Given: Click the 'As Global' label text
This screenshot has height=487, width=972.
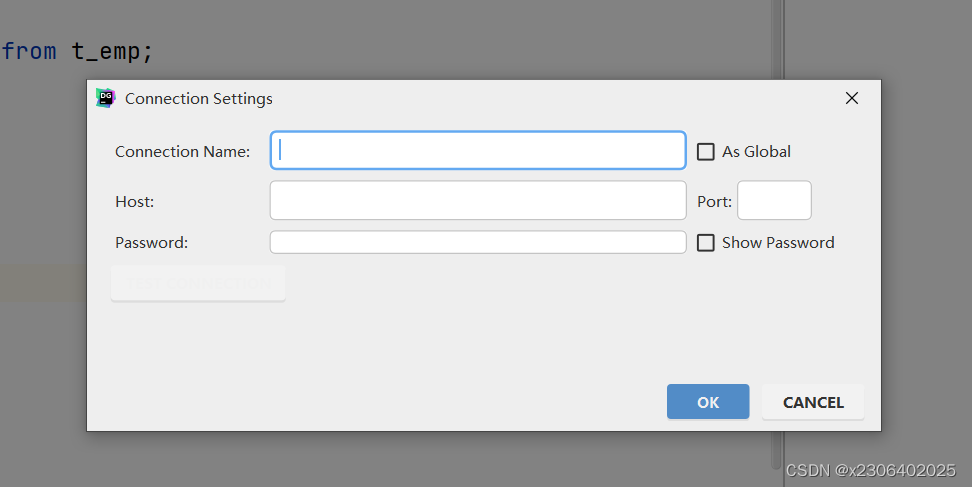Looking at the screenshot, I should [756, 152].
